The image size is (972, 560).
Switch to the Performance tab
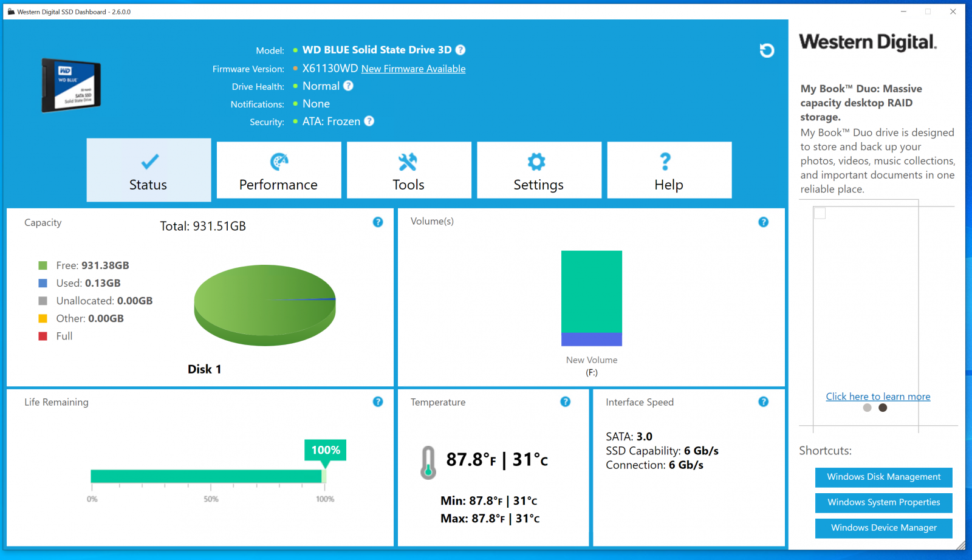tap(279, 171)
